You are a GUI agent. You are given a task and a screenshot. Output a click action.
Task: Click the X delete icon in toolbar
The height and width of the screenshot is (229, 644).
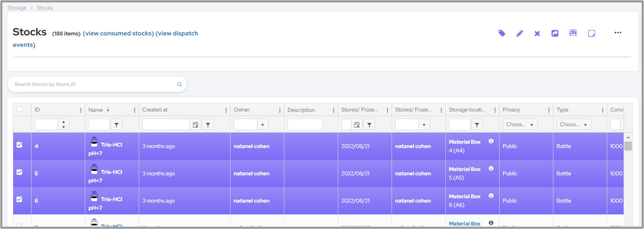(x=537, y=33)
